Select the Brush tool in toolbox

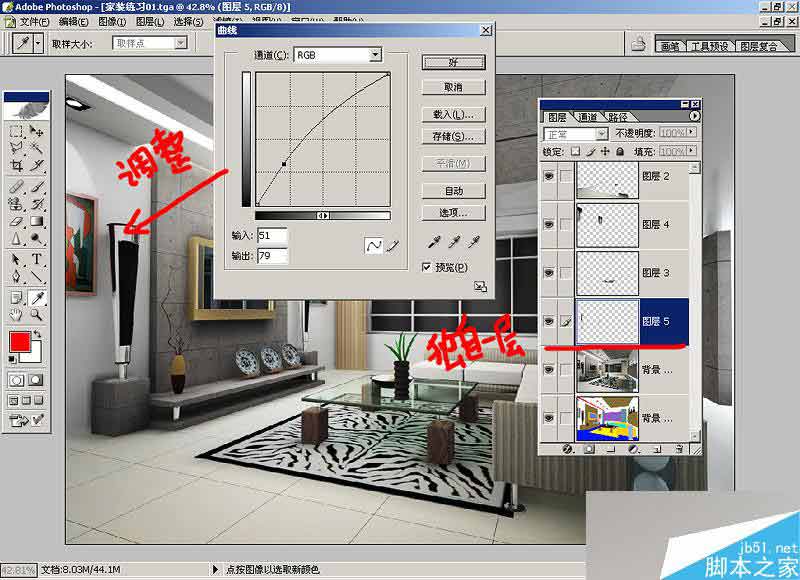coord(36,187)
